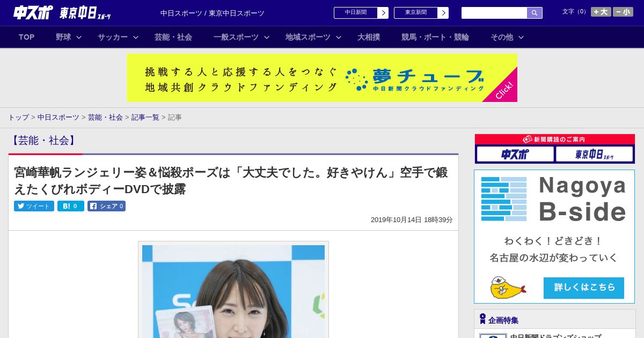644x338 pixels.
Task: Click トップ breadcrumb link
Action: (x=18, y=117)
